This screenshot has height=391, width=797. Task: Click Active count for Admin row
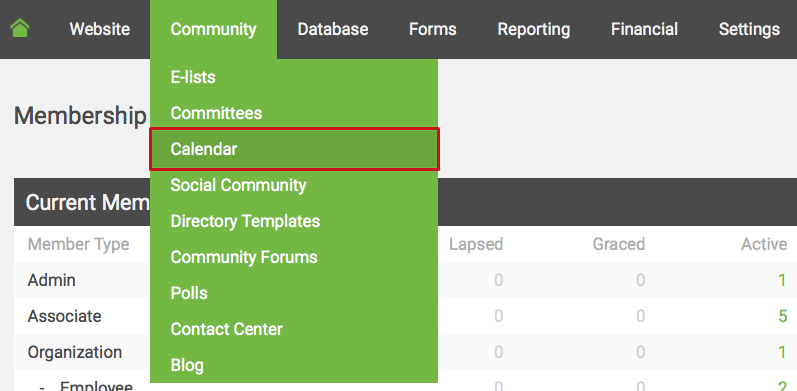click(x=783, y=280)
